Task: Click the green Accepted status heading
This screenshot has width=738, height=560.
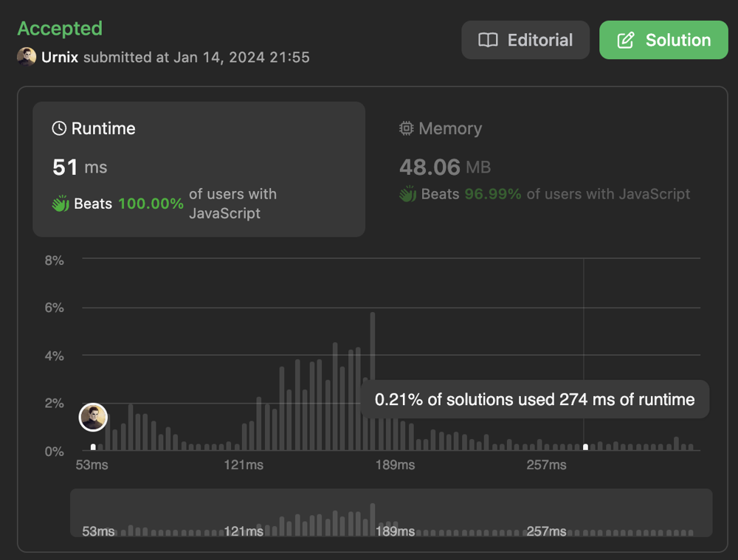Action: point(59,28)
